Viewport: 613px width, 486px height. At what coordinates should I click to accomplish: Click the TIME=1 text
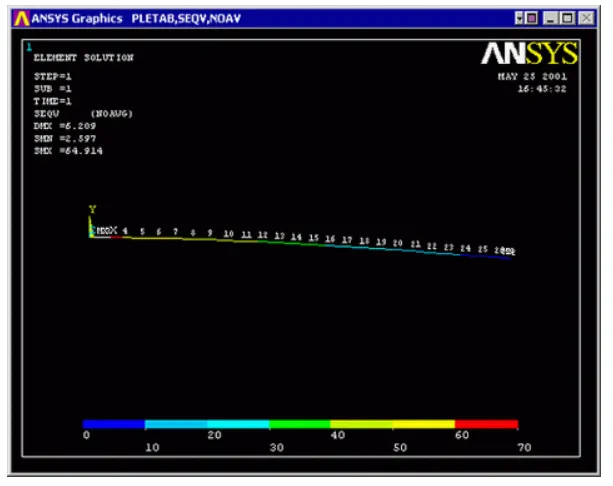click(52, 101)
